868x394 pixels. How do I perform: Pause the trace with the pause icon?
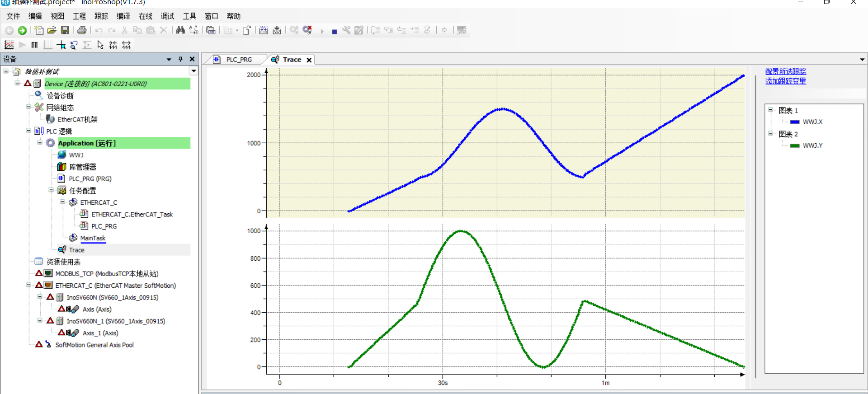click(34, 45)
